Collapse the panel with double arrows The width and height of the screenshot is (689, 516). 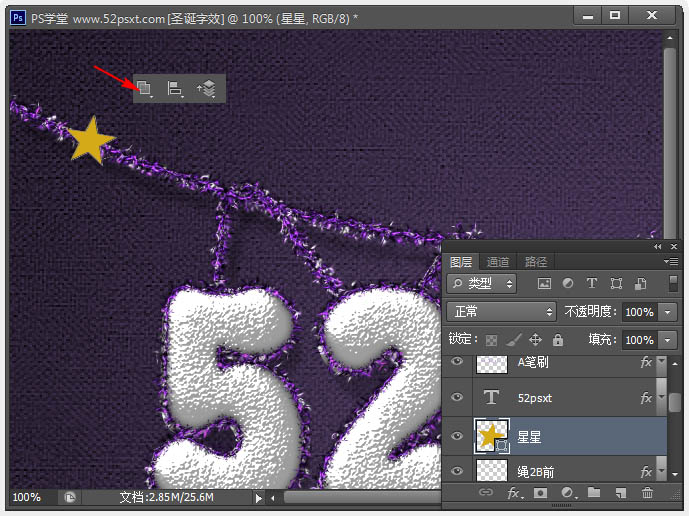tap(657, 247)
